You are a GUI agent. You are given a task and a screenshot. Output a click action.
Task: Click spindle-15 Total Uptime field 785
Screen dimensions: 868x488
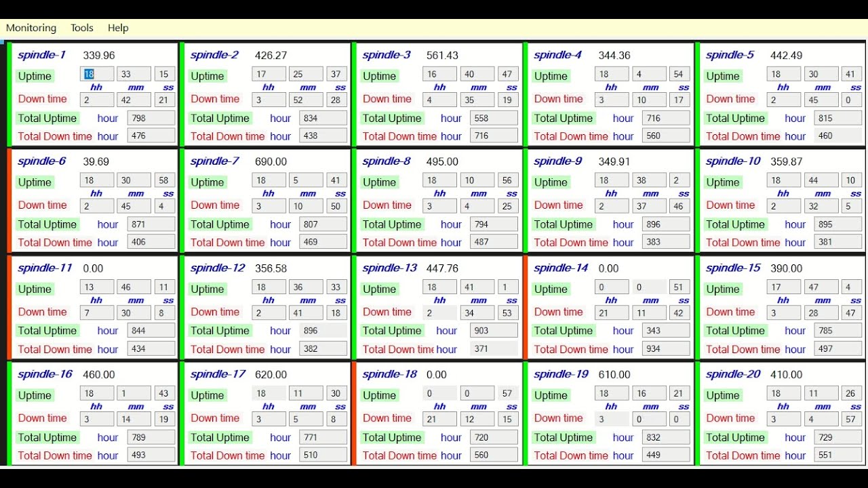(838, 331)
